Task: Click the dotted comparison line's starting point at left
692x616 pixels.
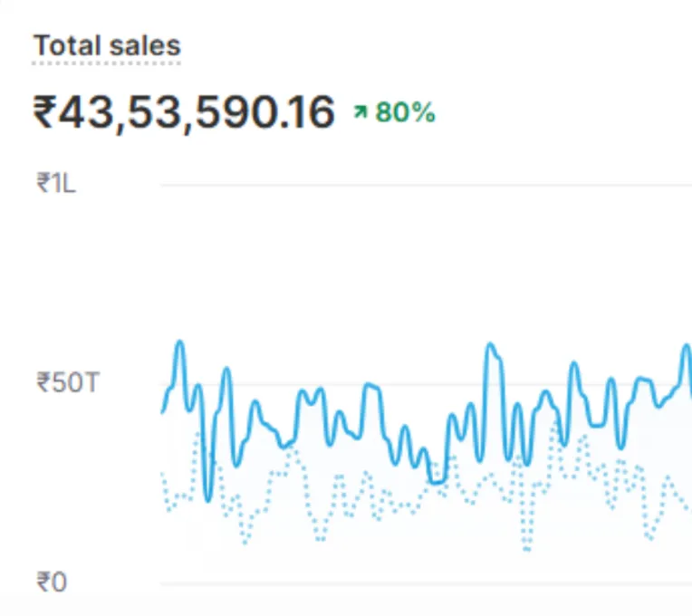Action: pos(163,475)
